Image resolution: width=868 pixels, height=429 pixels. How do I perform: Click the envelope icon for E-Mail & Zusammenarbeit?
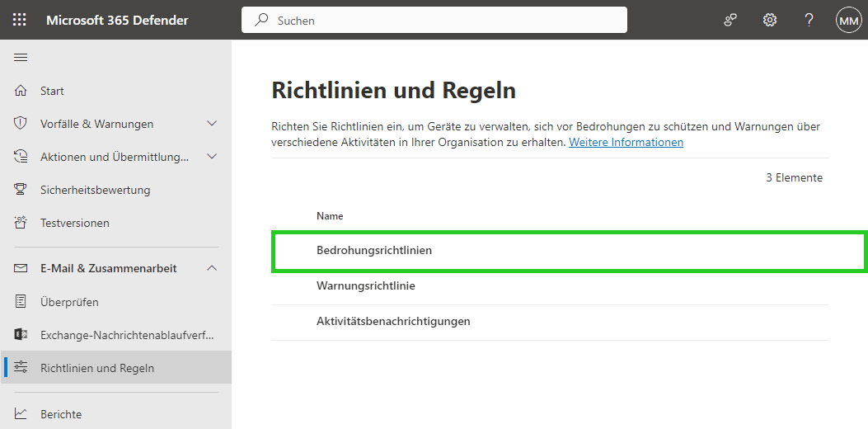tap(21, 268)
